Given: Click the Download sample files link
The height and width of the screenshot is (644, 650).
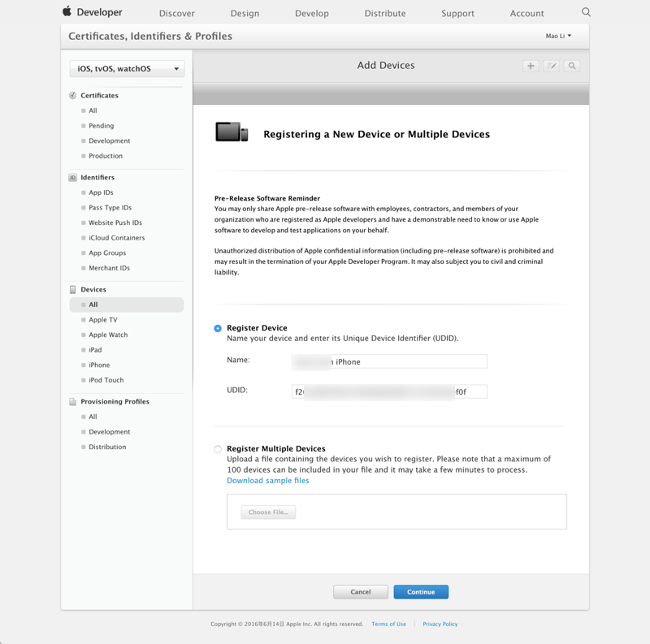Looking at the screenshot, I should (268, 481).
